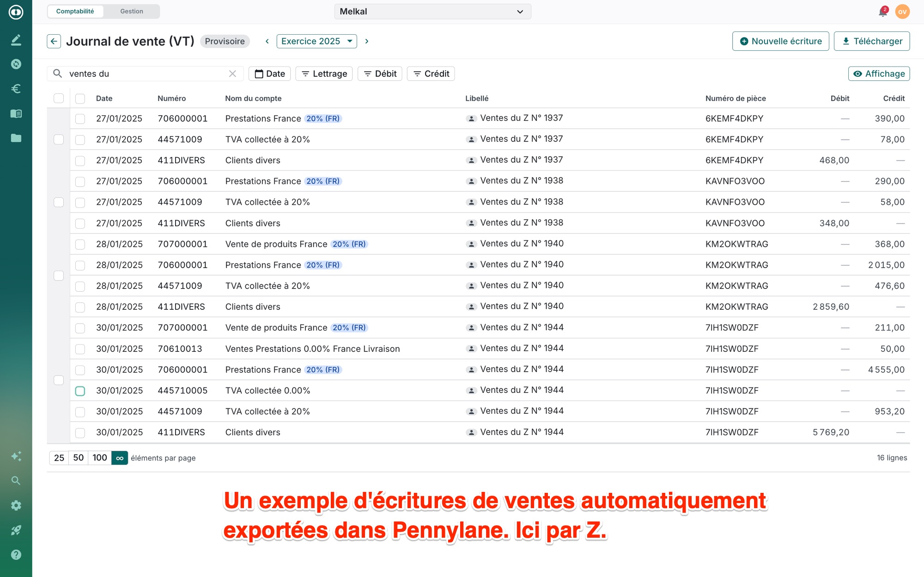The width and height of the screenshot is (924, 577).
Task: Click the notification bell icon
Action: pos(882,12)
